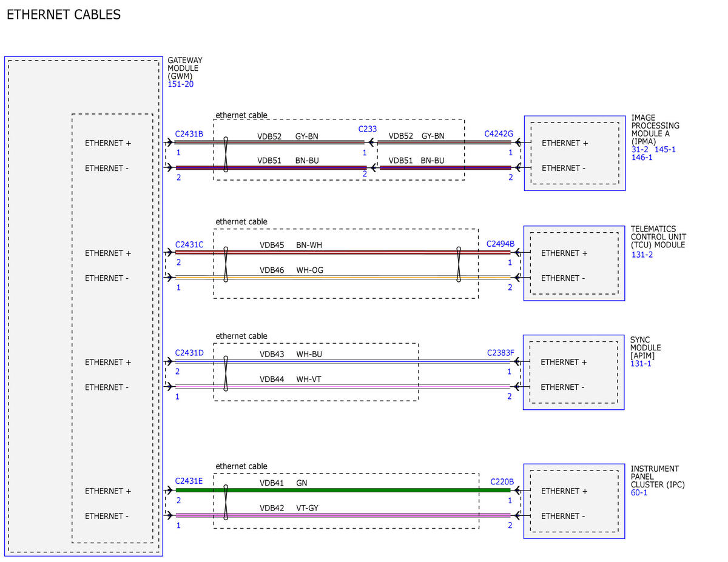Image resolution: width=728 pixels, height=562 pixels.
Task: Follow TCU module page link 131-2
Action: click(x=642, y=255)
